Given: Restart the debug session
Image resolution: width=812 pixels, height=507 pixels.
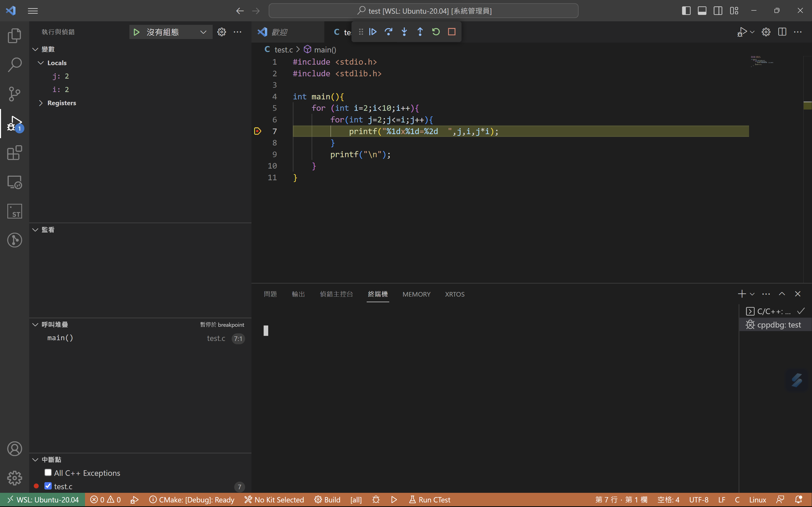Looking at the screenshot, I should (x=436, y=32).
